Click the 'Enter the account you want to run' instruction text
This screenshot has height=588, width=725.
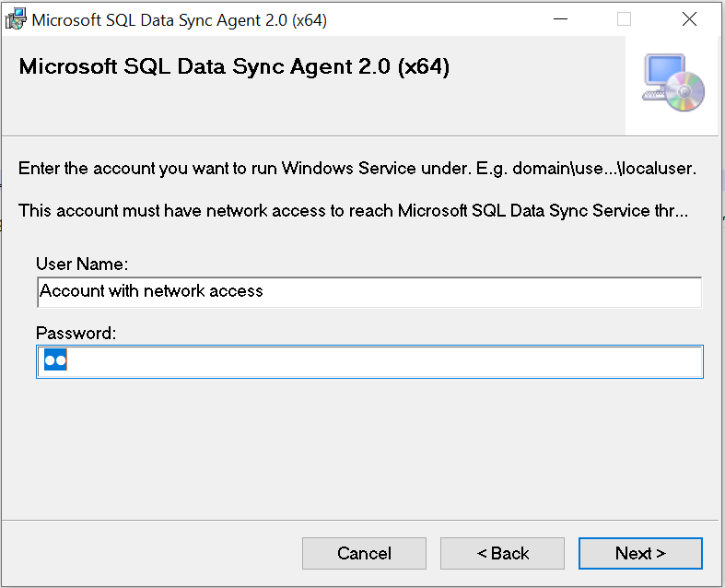357,168
